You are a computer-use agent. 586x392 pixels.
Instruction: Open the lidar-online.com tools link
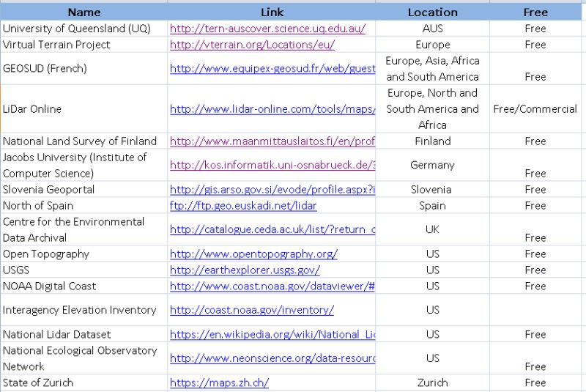(272, 108)
